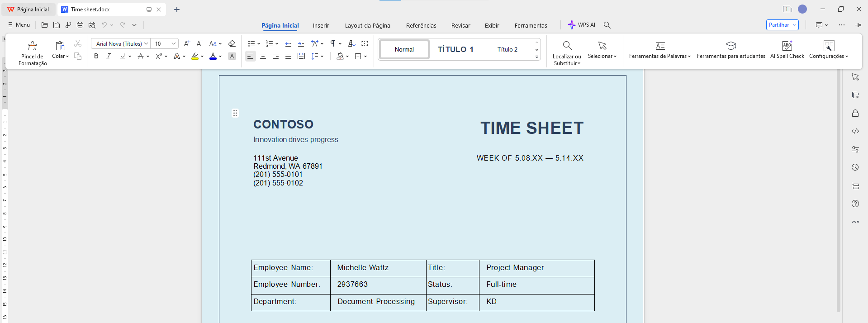Image resolution: width=868 pixels, height=323 pixels.
Task: Open WPS AI assistant
Action: 582,25
